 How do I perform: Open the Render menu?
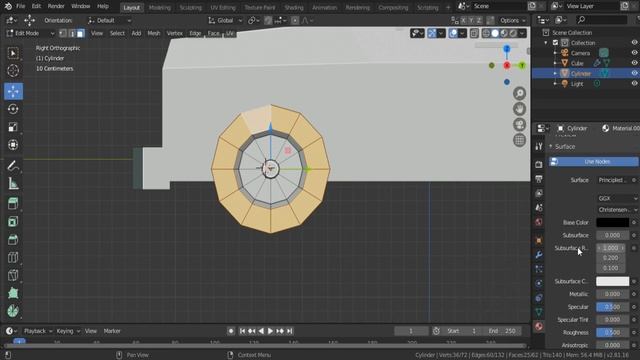tap(56, 7)
